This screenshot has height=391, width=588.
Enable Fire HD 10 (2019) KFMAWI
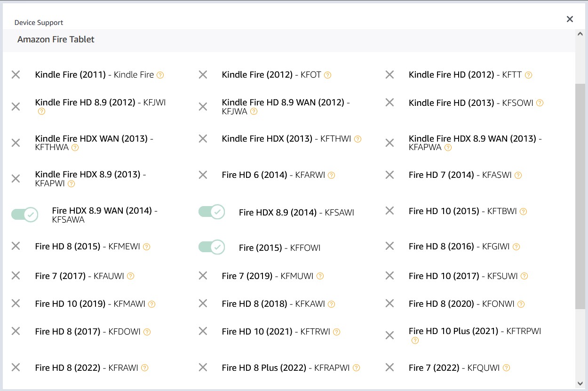(x=16, y=303)
